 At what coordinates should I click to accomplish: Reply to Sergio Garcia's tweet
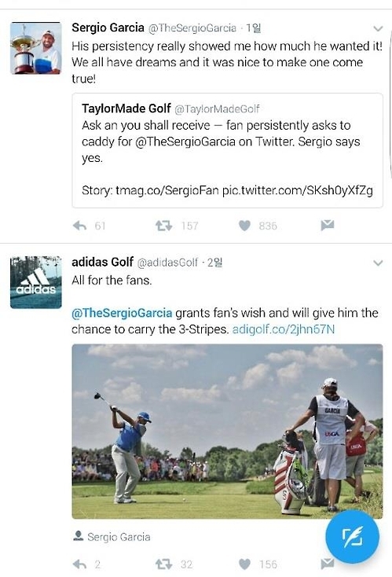pos(80,226)
